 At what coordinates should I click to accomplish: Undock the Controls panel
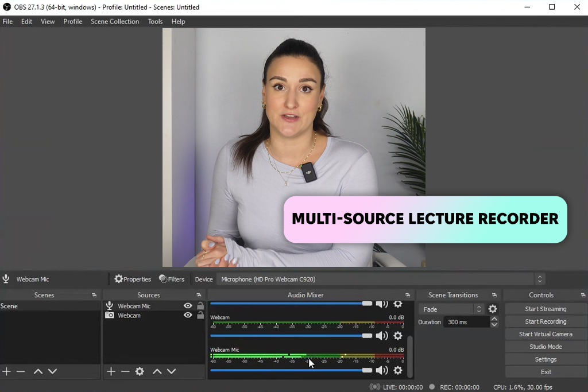click(x=583, y=296)
